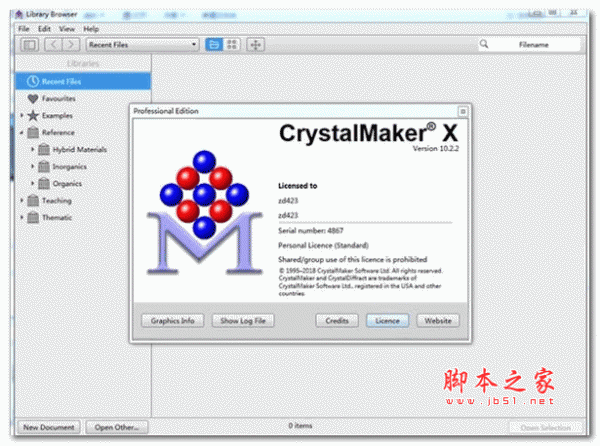Click "Personal Licence (Standard)" text
600x446 pixels.
point(323,245)
